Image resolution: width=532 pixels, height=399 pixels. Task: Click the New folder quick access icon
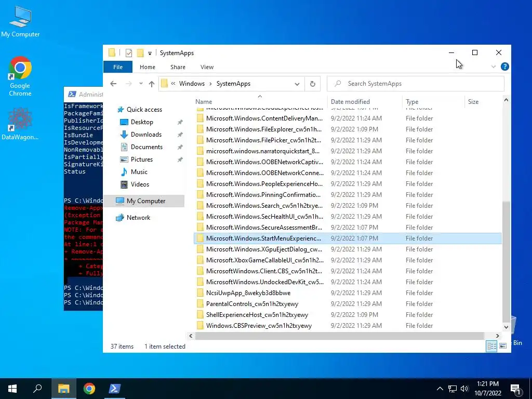click(x=140, y=53)
